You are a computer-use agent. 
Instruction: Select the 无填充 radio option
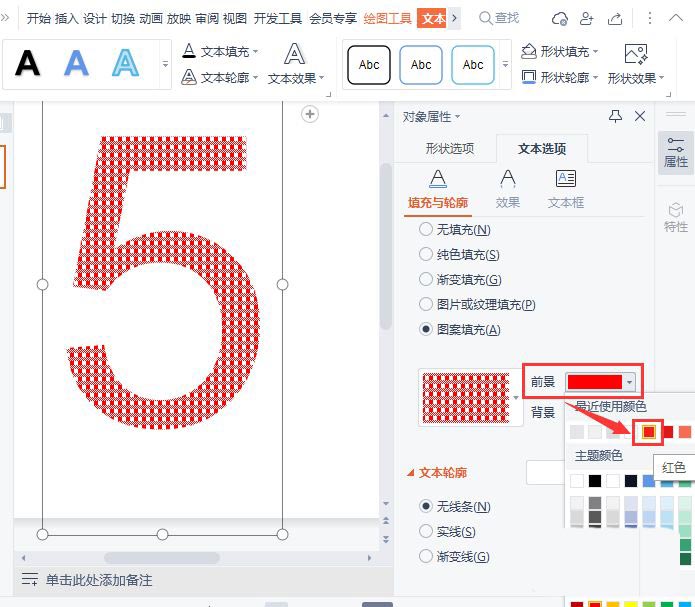(x=426, y=230)
